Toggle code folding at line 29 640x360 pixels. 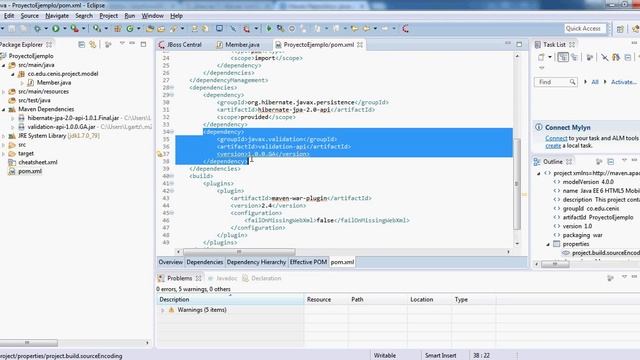(172, 95)
